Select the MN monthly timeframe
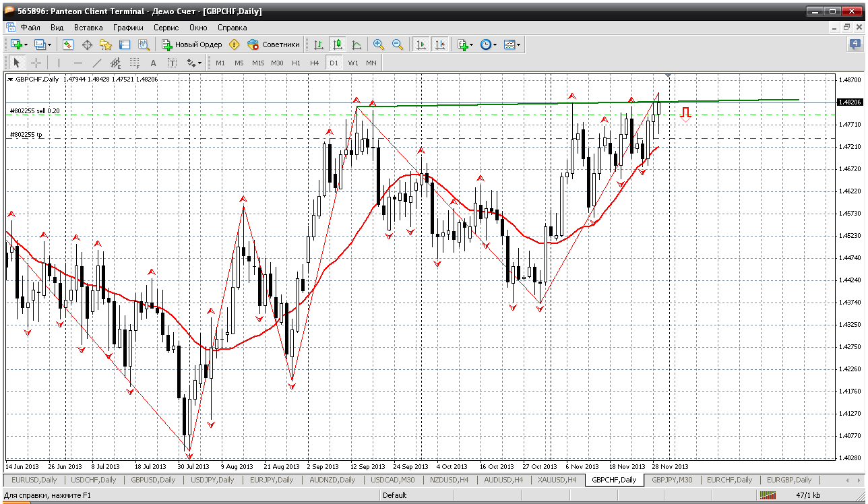This screenshot has height=504, width=868. (371, 63)
